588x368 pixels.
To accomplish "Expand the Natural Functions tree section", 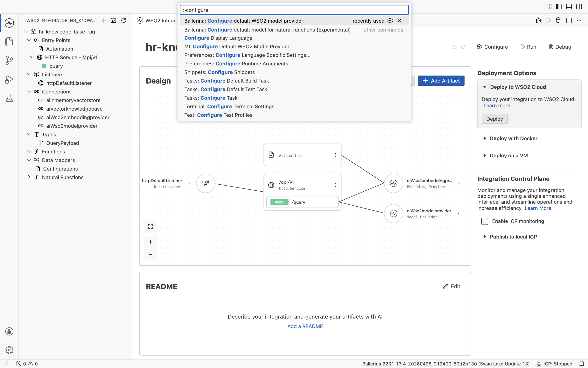I will pyautogui.click(x=29, y=177).
